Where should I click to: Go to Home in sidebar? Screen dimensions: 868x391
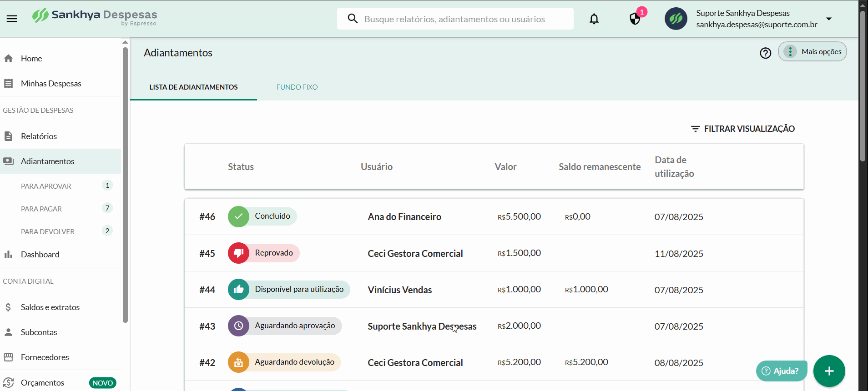click(x=61, y=59)
